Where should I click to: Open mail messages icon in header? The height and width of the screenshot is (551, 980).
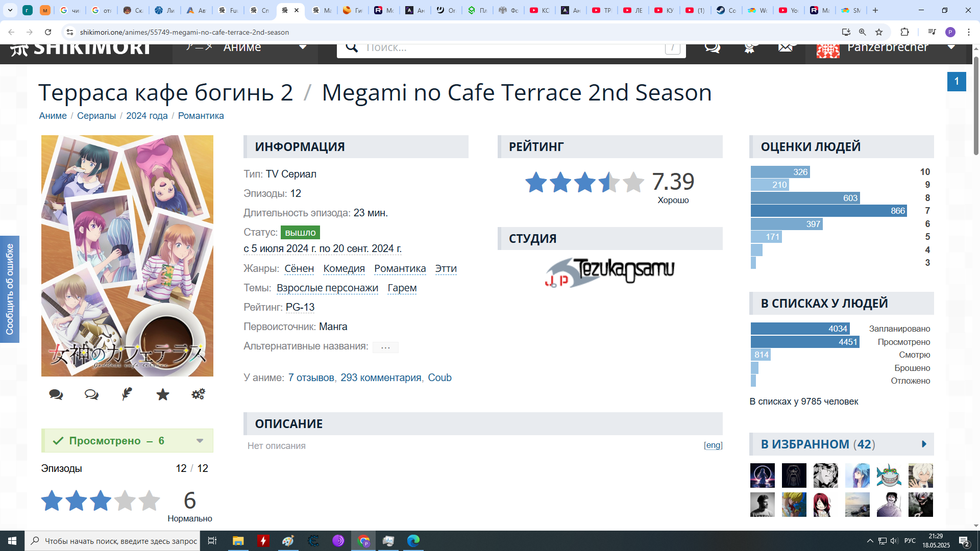pyautogui.click(x=786, y=47)
